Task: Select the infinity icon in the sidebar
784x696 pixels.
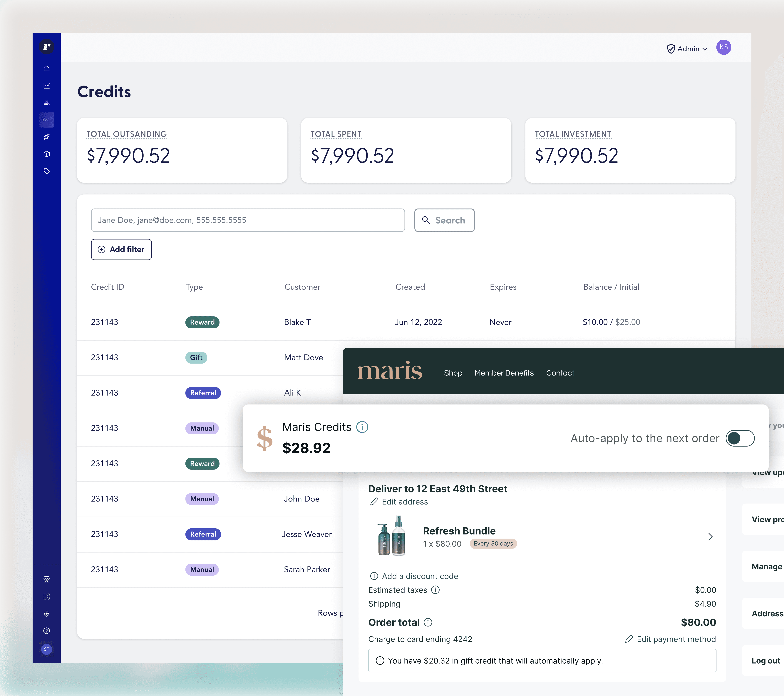Action: point(46,120)
